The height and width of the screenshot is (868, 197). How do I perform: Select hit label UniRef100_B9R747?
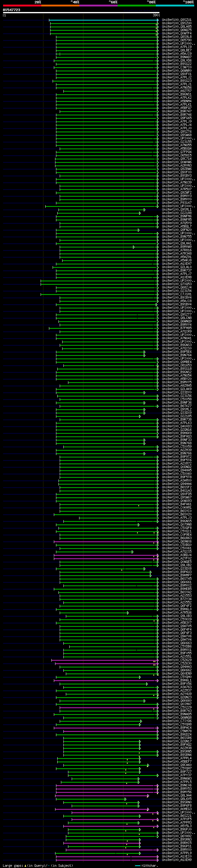(x=177, y=111)
